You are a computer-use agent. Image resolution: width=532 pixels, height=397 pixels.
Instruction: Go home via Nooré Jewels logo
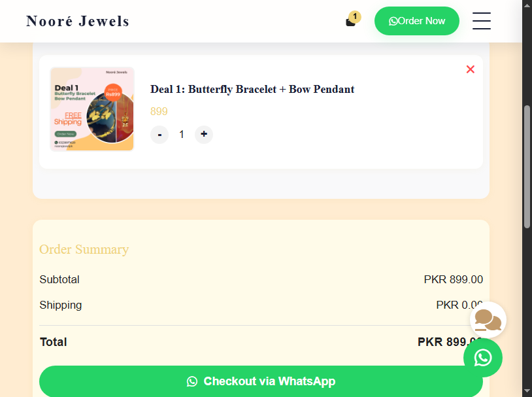pos(78,21)
